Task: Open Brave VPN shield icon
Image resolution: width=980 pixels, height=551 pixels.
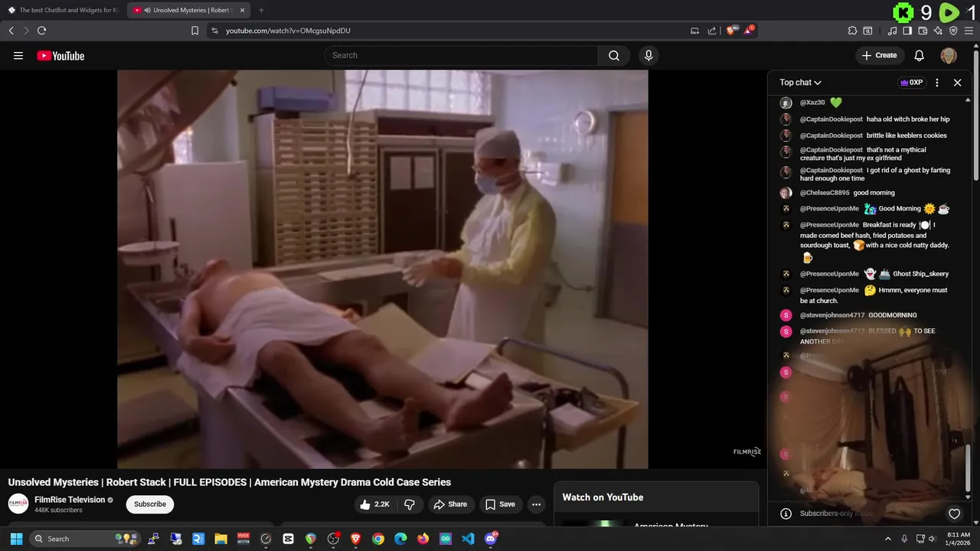Action: click(953, 31)
